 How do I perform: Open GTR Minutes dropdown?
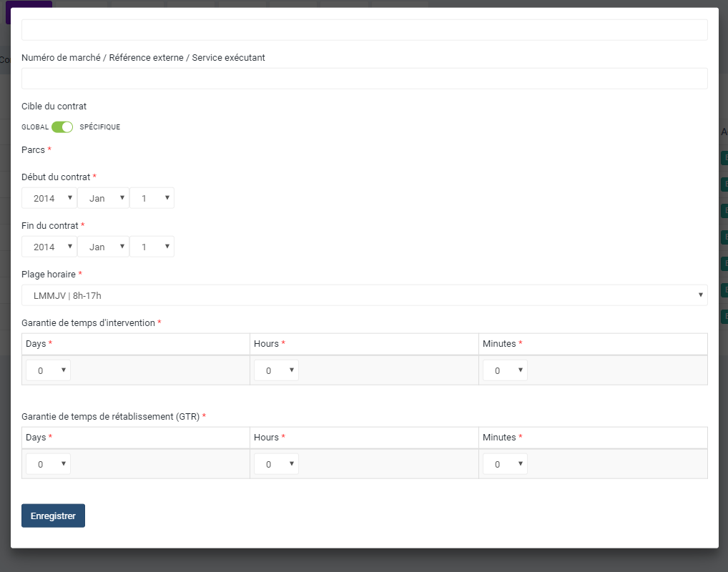coord(505,464)
